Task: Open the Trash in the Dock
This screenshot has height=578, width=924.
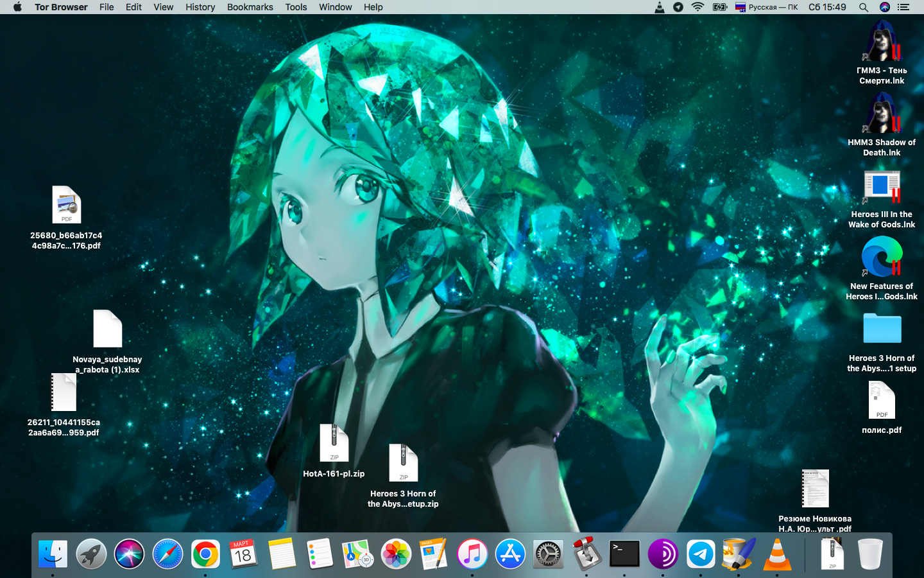Action: (870, 554)
